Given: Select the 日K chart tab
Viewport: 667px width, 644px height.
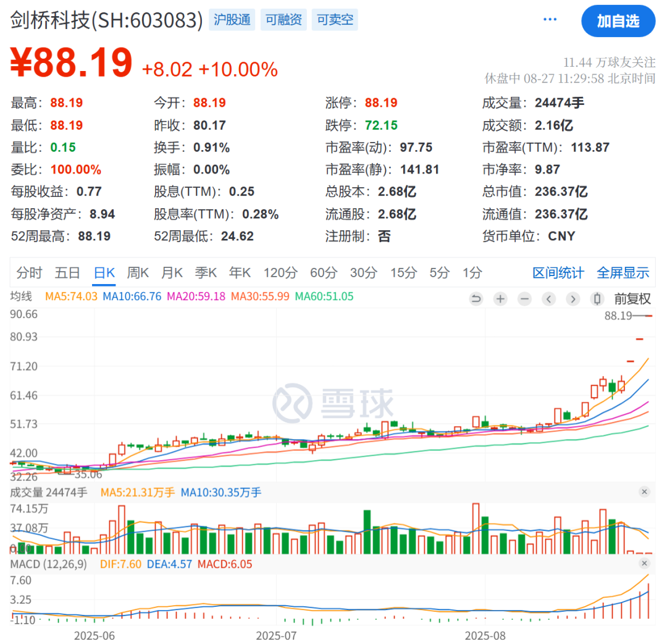Looking at the screenshot, I should (104, 272).
